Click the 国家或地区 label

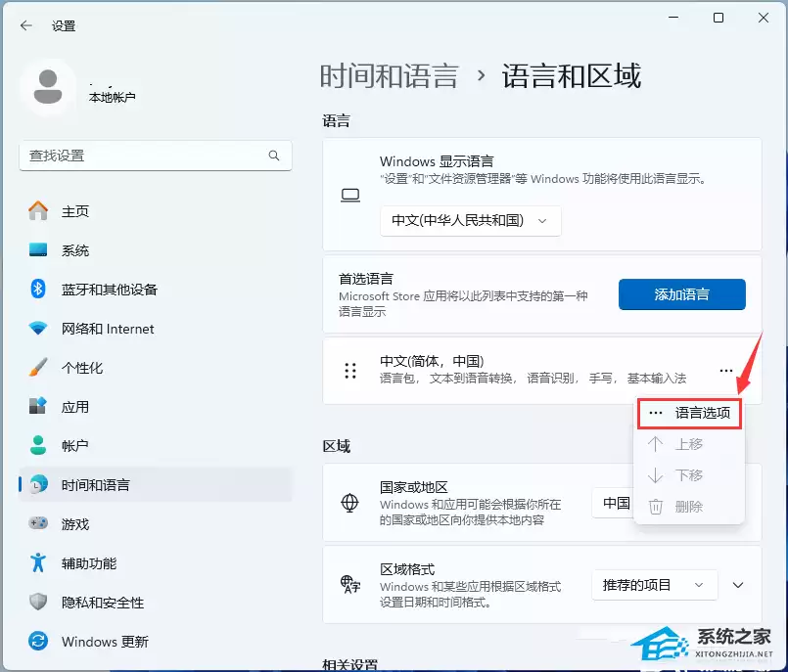[x=414, y=487]
